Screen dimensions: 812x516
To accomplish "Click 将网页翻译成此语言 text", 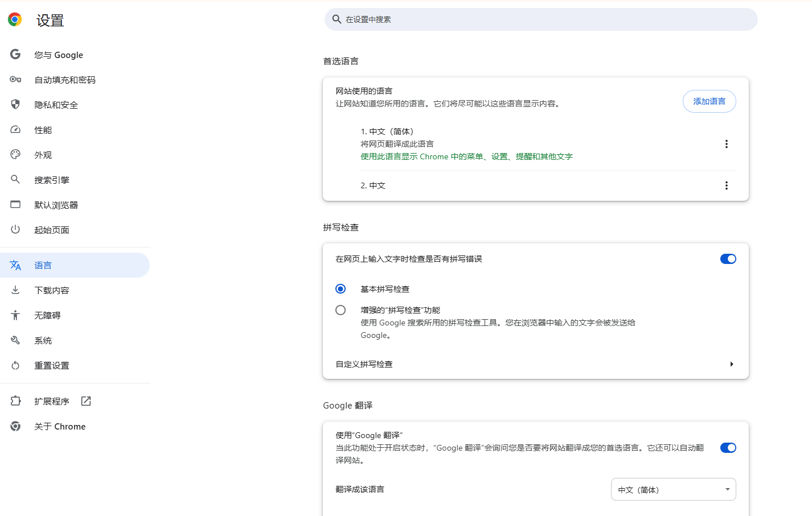I will coord(397,144).
